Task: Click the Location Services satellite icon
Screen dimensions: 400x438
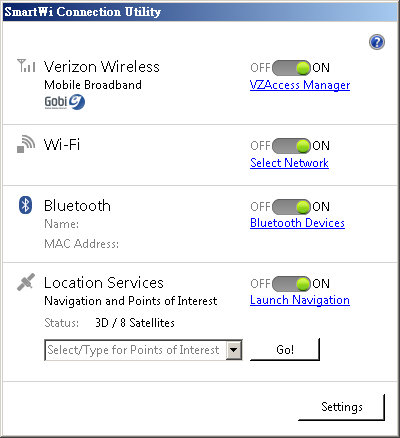Action: [x=26, y=282]
